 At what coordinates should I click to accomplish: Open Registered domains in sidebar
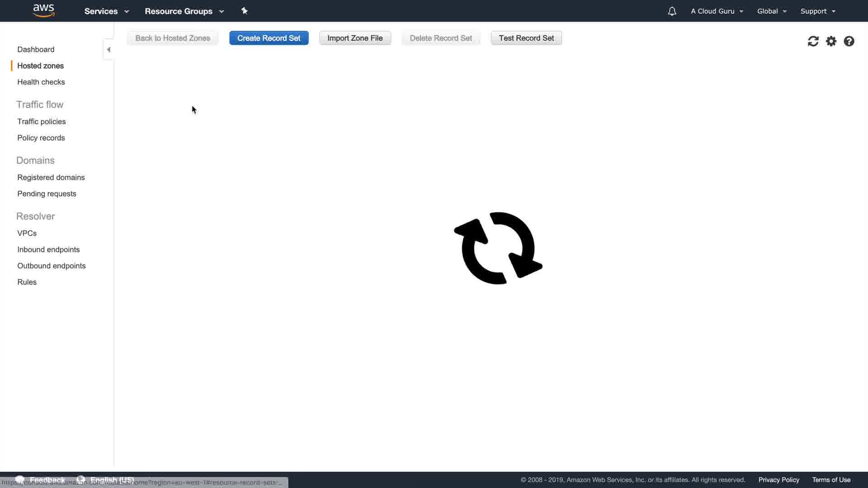tap(51, 177)
